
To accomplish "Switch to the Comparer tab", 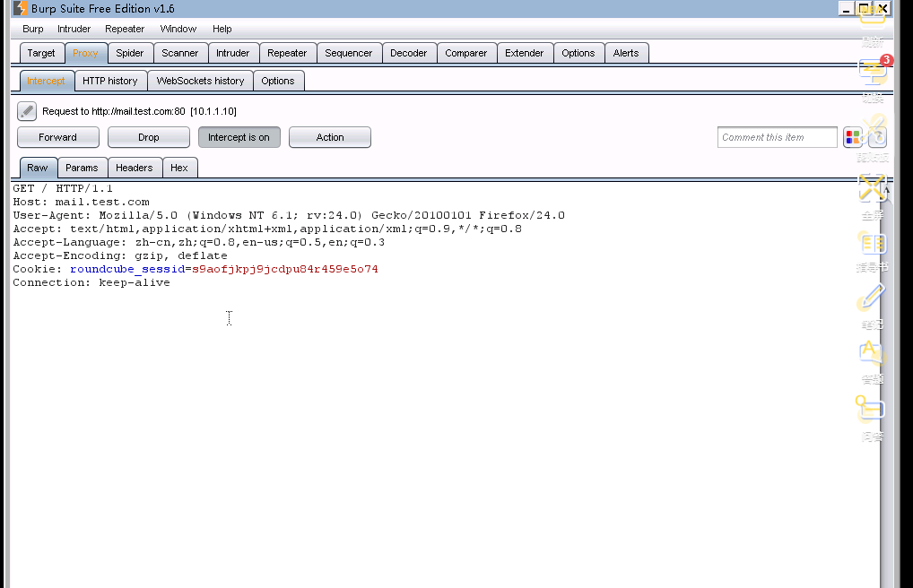I will coord(465,53).
